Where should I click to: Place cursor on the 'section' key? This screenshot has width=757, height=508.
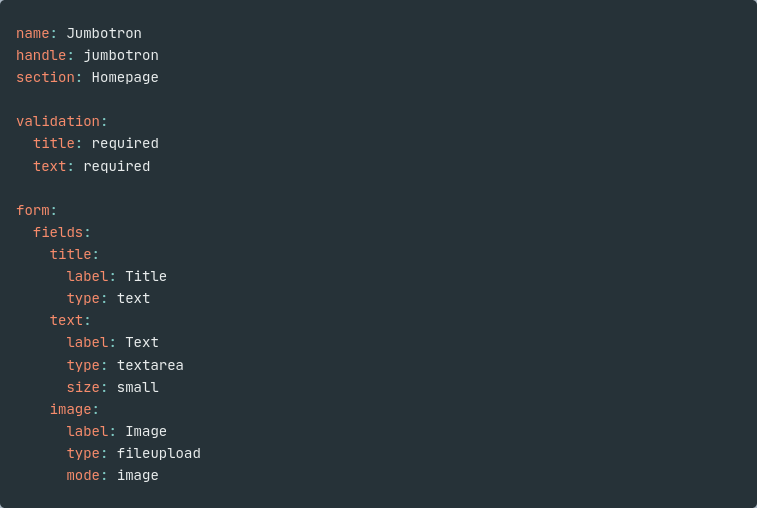[45, 77]
